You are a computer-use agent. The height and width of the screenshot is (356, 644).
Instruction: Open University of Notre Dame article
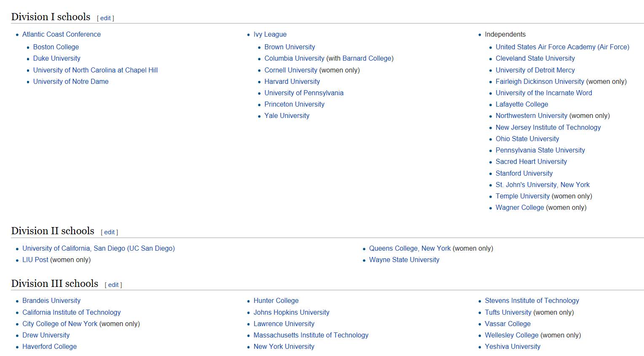pos(71,82)
